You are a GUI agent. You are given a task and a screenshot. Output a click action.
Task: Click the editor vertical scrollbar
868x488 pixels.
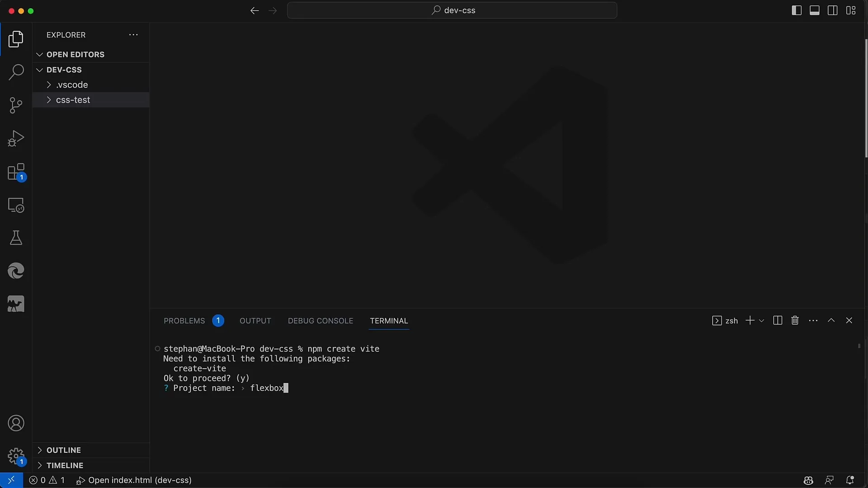866,98
